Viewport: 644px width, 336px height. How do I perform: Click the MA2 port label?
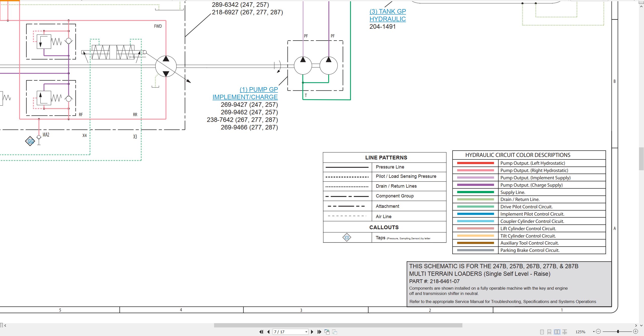46,135
